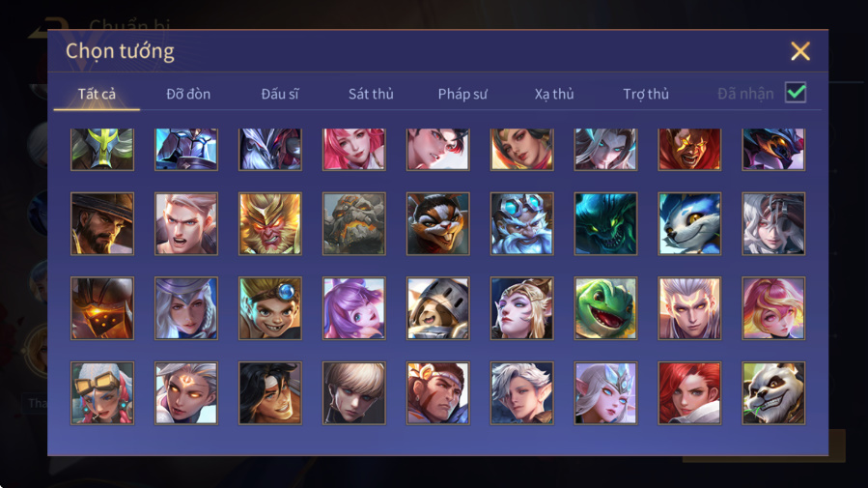Switch to the Đỡ đòn tab
The image size is (868, 488).
coord(188,94)
